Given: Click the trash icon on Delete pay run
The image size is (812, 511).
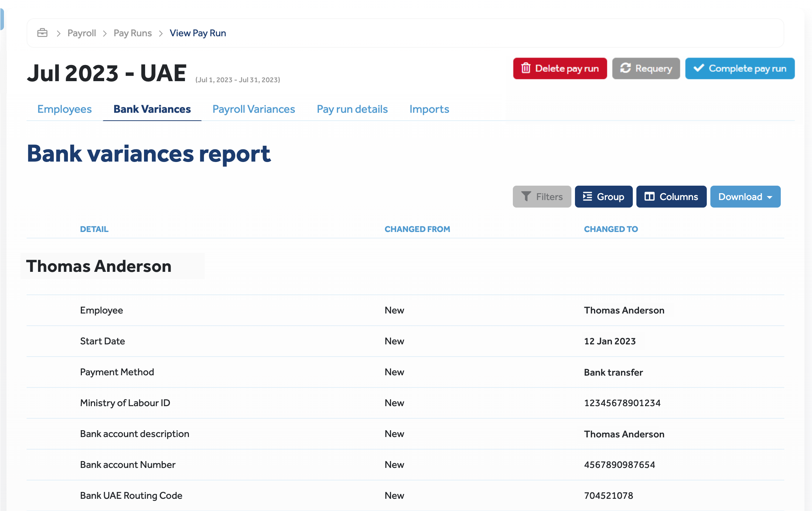Looking at the screenshot, I should [x=526, y=68].
